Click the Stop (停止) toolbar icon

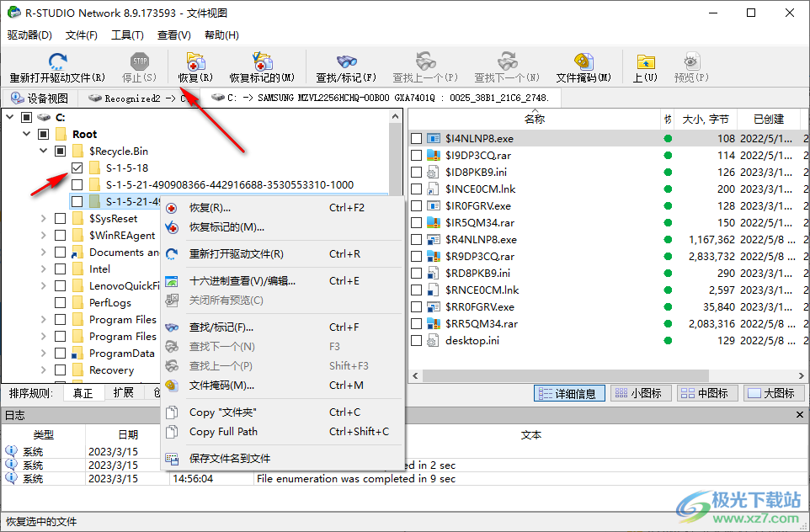click(x=140, y=61)
